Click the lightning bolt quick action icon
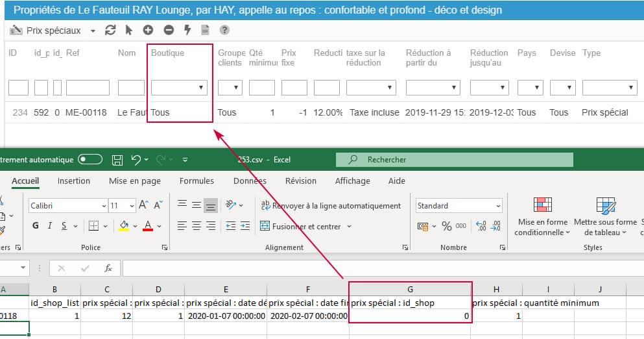The image size is (644, 339). tap(187, 31)
